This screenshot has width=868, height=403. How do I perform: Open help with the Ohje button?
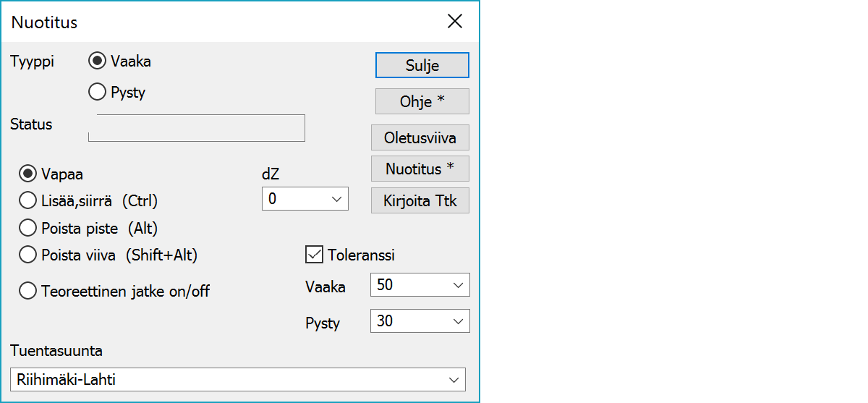click(x=422, y=102)
